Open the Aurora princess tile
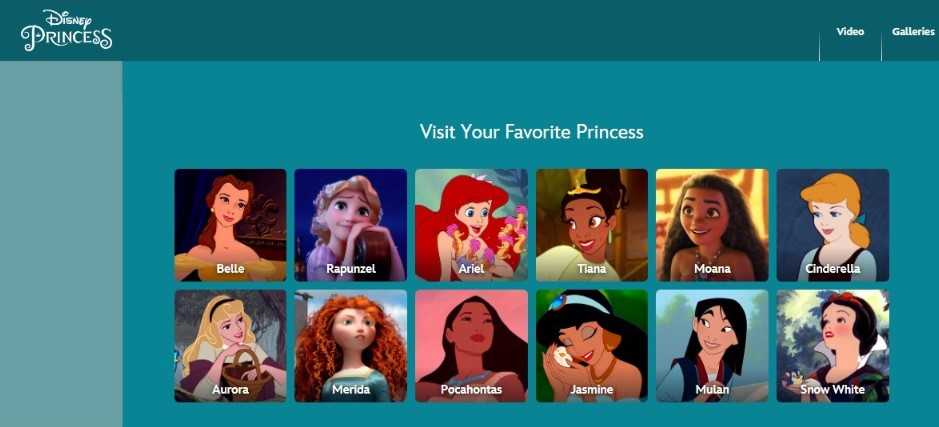 pyautogui.click(x=231, y=346)
